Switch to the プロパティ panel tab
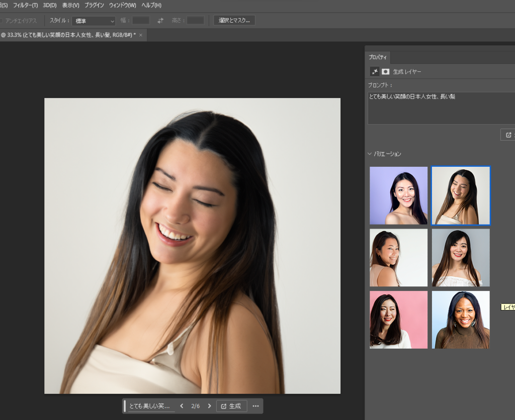 coord(377,57)
